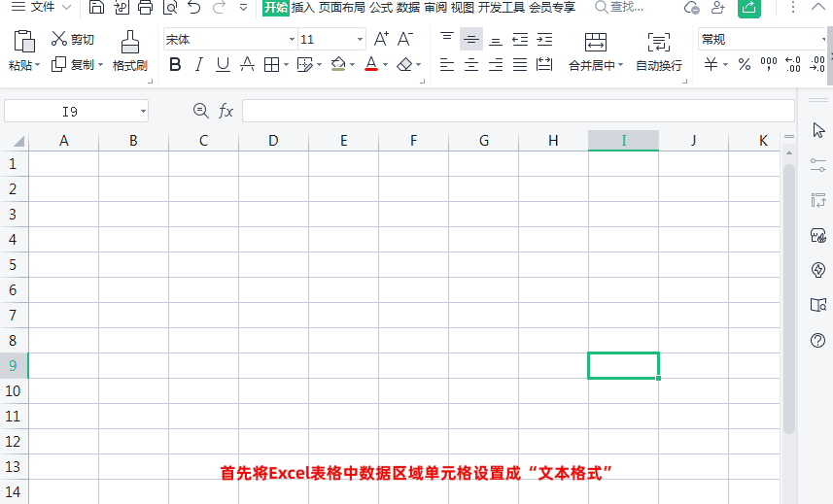Open number format 常规 dropdown
The image size is (833, 504).
point(823,39)
